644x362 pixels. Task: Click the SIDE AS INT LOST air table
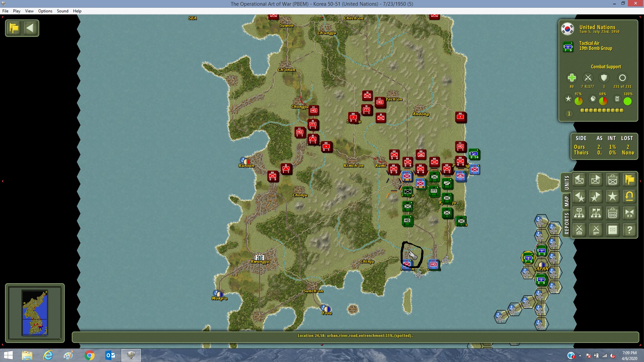click(604, 146)
